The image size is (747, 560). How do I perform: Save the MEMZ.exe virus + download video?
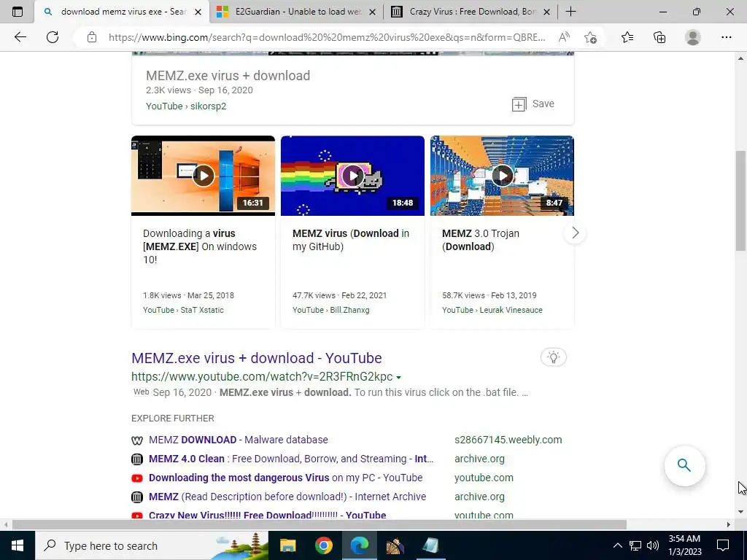coord(533,104)
